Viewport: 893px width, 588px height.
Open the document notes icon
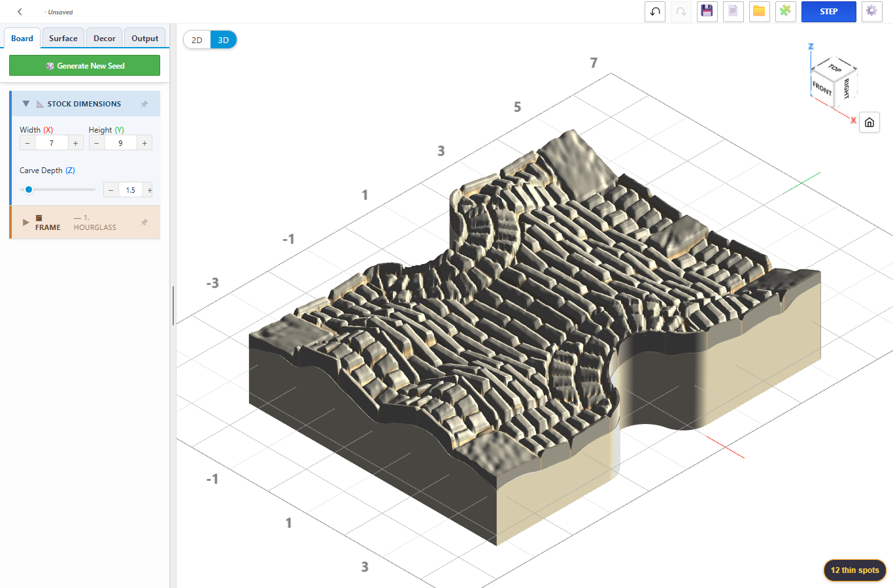(733, 12)
